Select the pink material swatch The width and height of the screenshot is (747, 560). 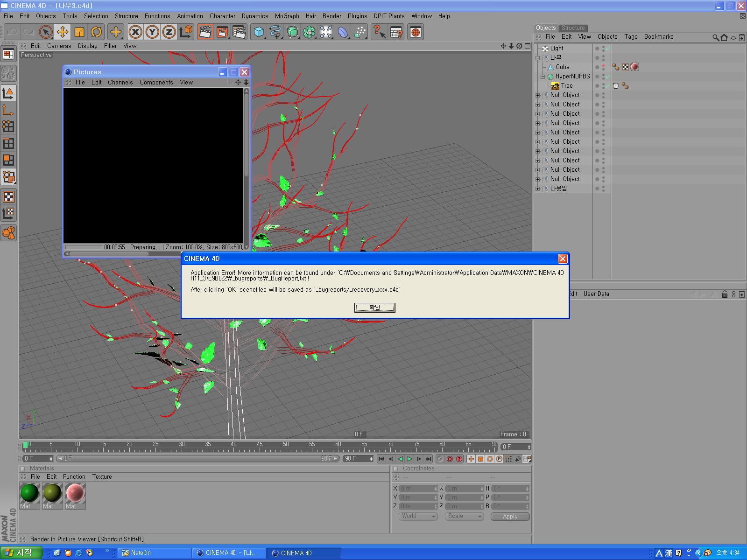point(75,493)
